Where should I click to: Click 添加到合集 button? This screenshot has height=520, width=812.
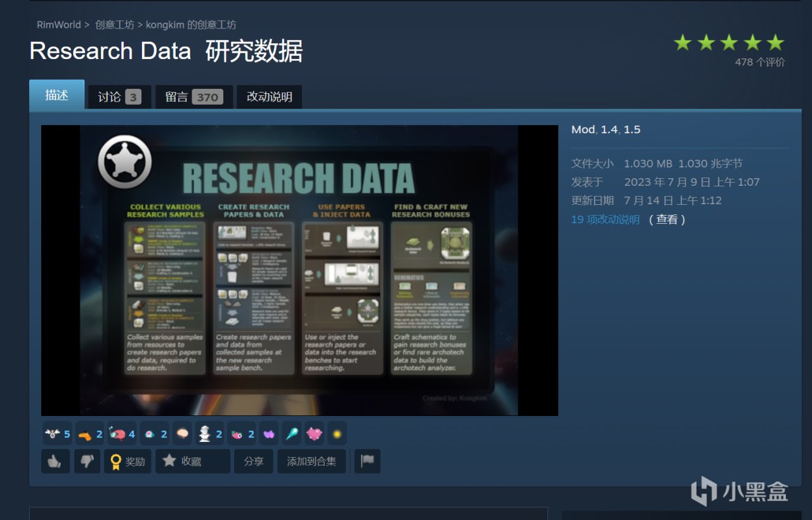point(311,461)
